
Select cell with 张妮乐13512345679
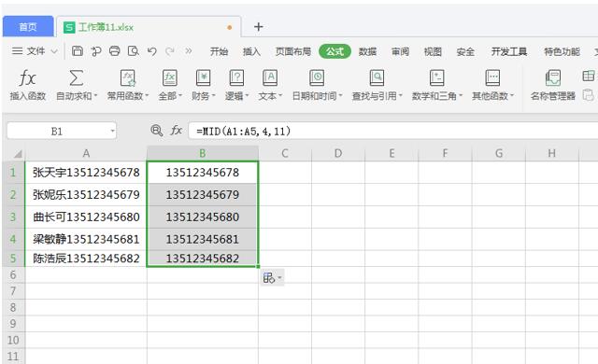[86, 195]
